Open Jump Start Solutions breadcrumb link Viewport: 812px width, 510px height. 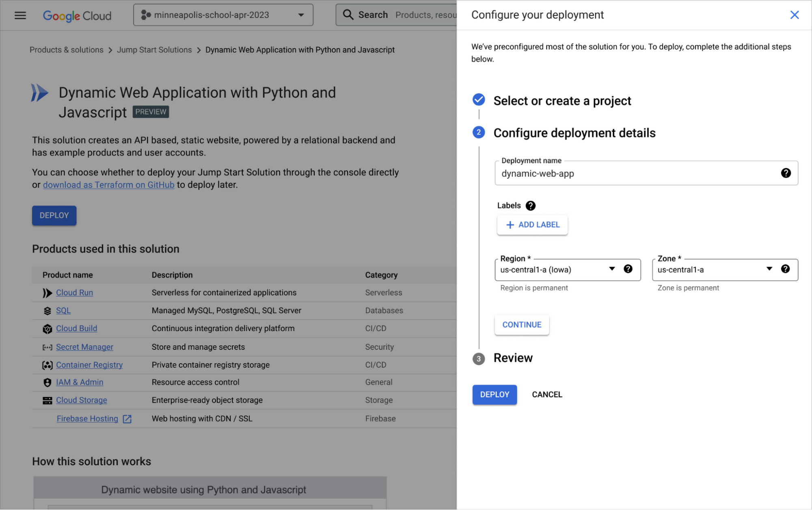pyautogui.click(x=154, y=49)
